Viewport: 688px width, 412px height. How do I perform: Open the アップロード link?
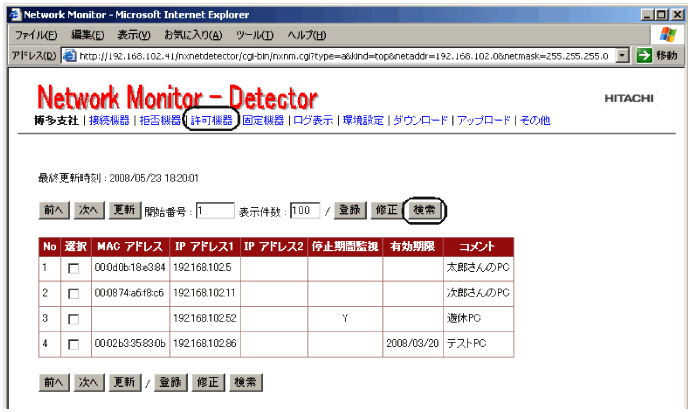coord(484,120)
